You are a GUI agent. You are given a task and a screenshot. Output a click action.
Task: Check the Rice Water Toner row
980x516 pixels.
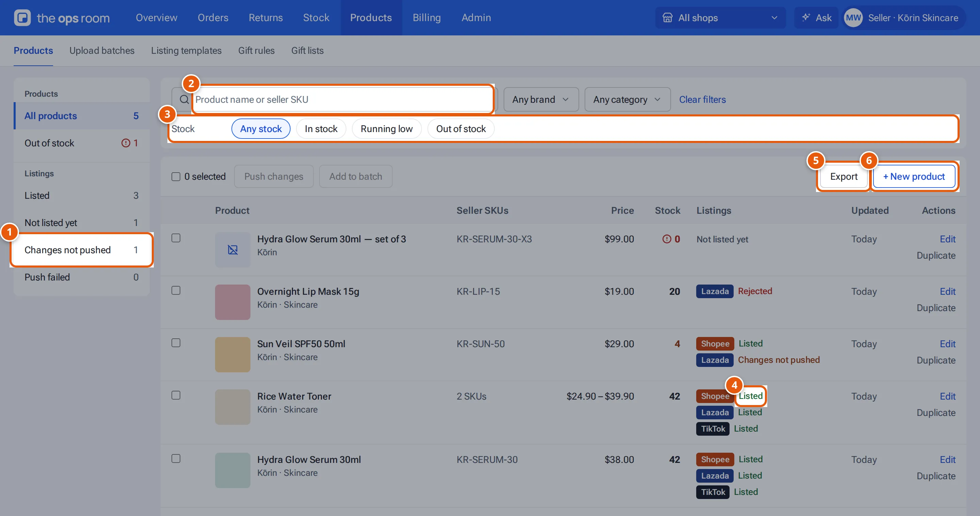coord(176,396)
